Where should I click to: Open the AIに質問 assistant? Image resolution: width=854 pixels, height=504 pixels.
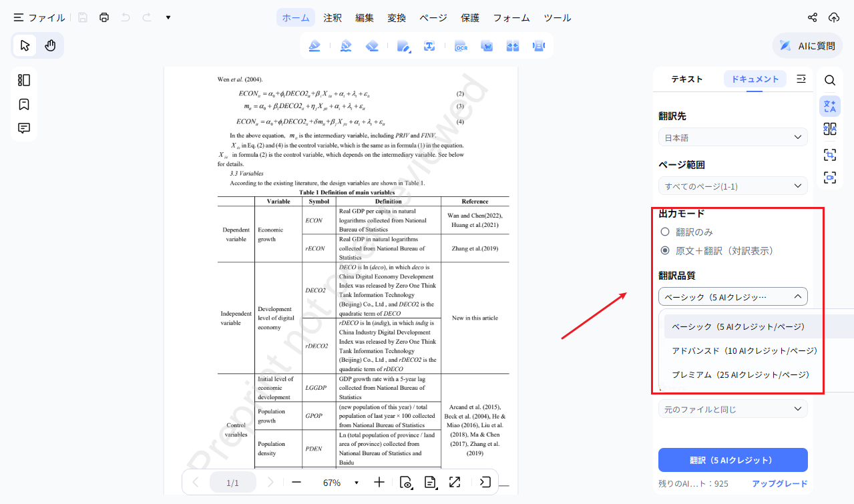807,45
